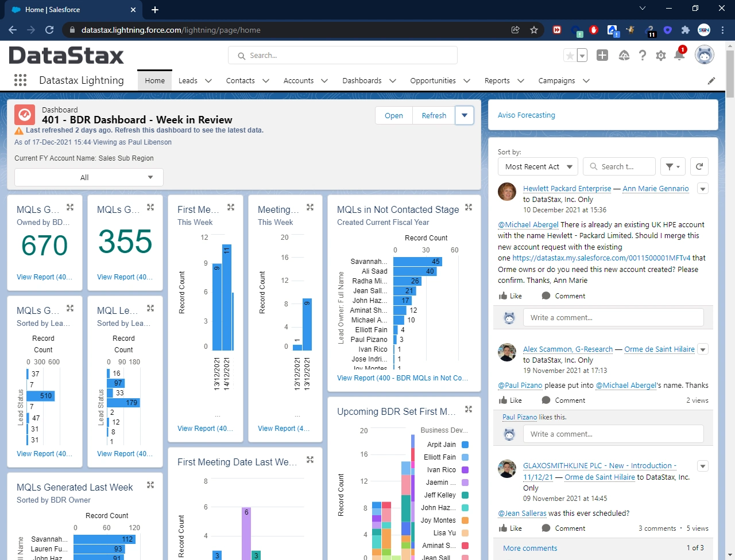The height and width of the screenshot is (560, 735).
Task: Expand the Accounts tab chevron menu
Action: tap(324, 81)
